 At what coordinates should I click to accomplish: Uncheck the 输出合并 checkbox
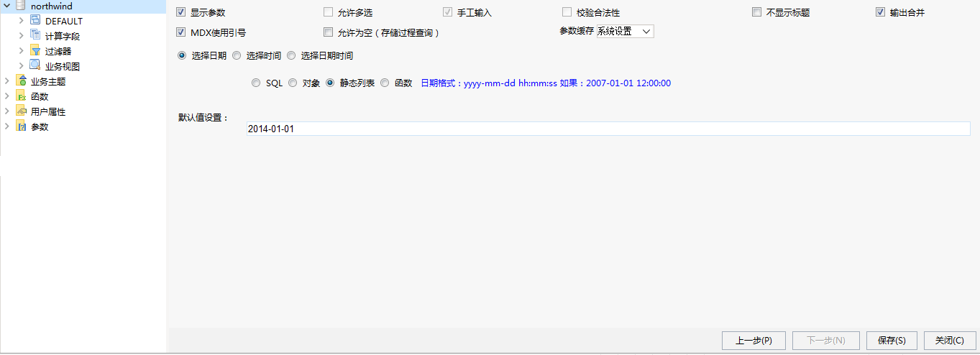[x=880, y=12]
